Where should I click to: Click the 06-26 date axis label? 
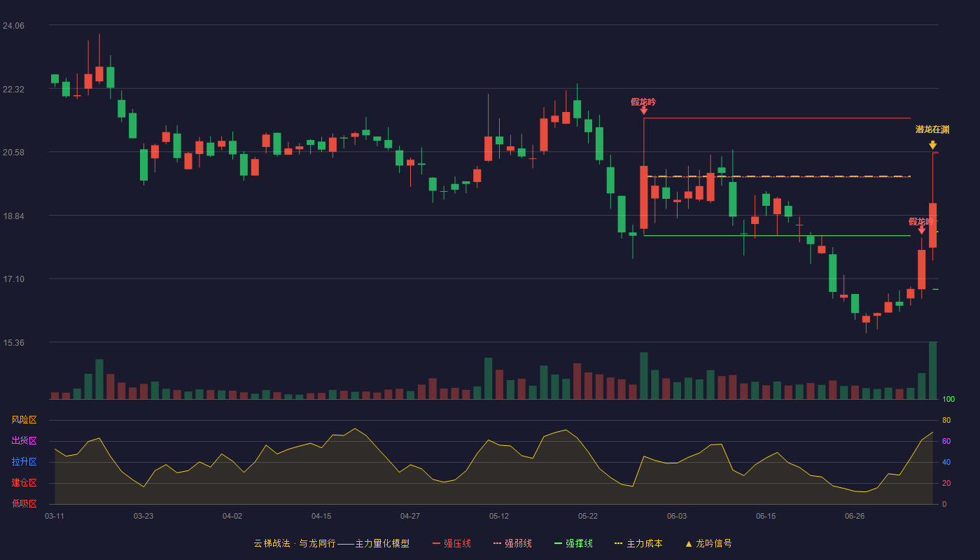(x=855, y=516)
